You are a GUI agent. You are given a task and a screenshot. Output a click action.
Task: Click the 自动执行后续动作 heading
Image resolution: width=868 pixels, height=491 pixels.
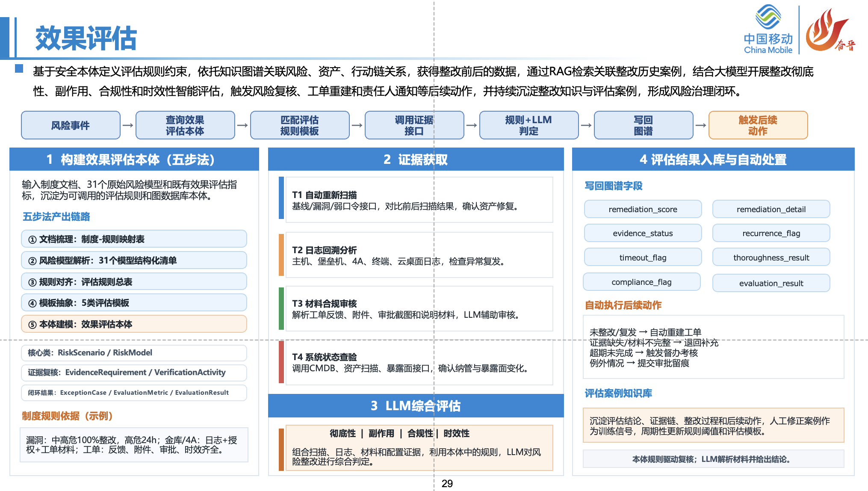(623, 305)
